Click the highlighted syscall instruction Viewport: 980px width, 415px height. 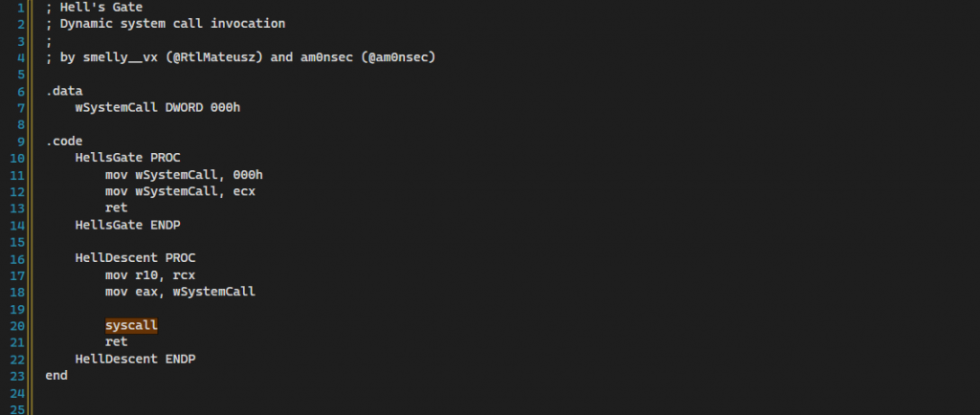point(131,325)
